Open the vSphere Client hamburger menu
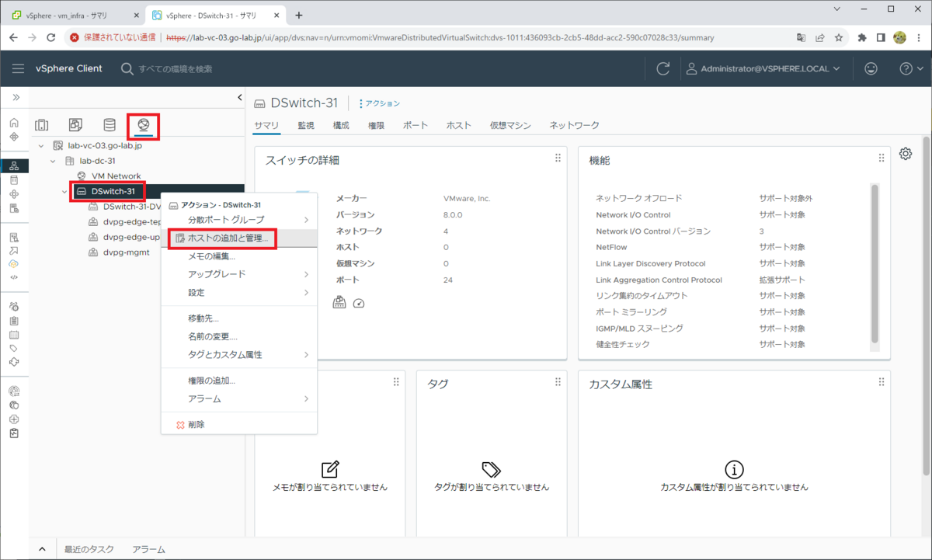This screenshot has width=932, height=560. pyautogui.click(x=18, y=68)
